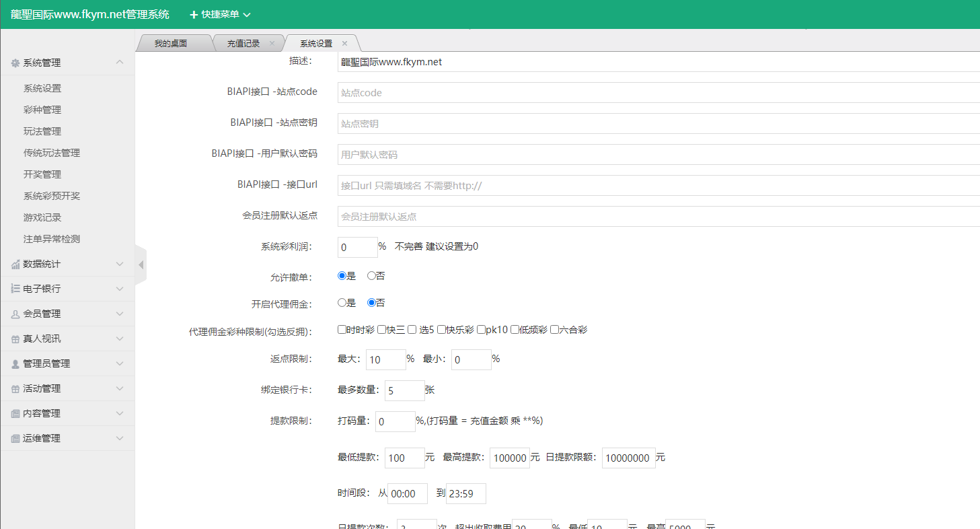Viewport: 980px width, 529px height.
Task: Open the 内容管理 content icon
Action: 17,413
